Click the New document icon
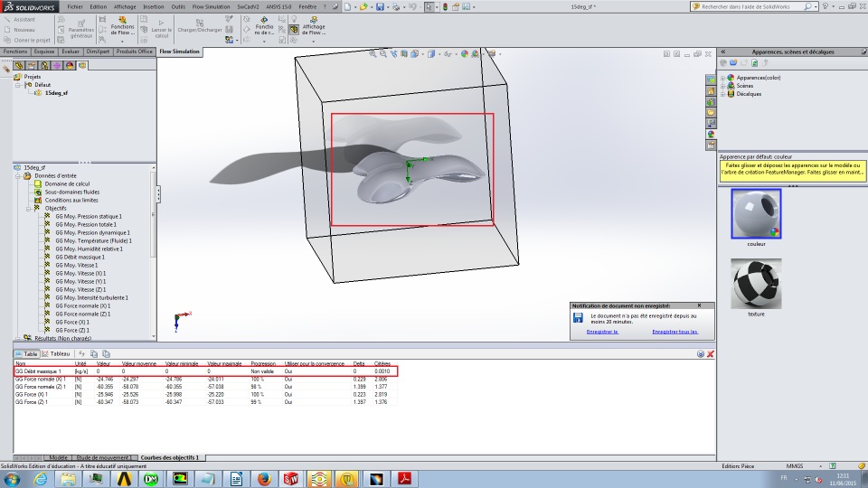 coord(347,6)
